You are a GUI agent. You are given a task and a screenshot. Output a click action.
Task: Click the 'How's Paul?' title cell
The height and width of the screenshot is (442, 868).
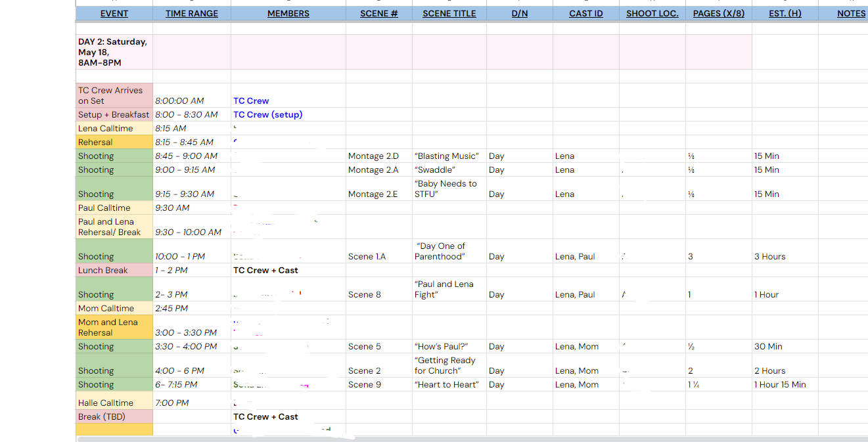click(449, 346)
